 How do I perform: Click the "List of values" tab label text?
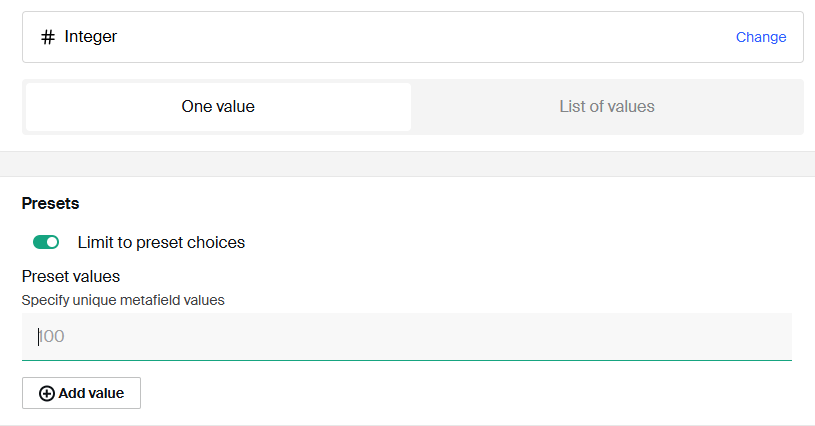coord(607,107)
